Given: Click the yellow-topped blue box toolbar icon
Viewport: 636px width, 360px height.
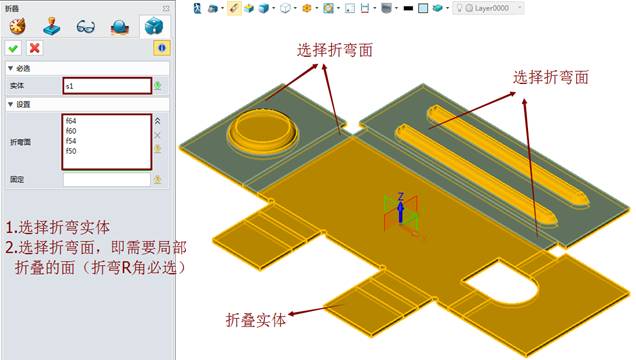Looking at the screenshot, I should pyautogui.click(x=249, y=8).
